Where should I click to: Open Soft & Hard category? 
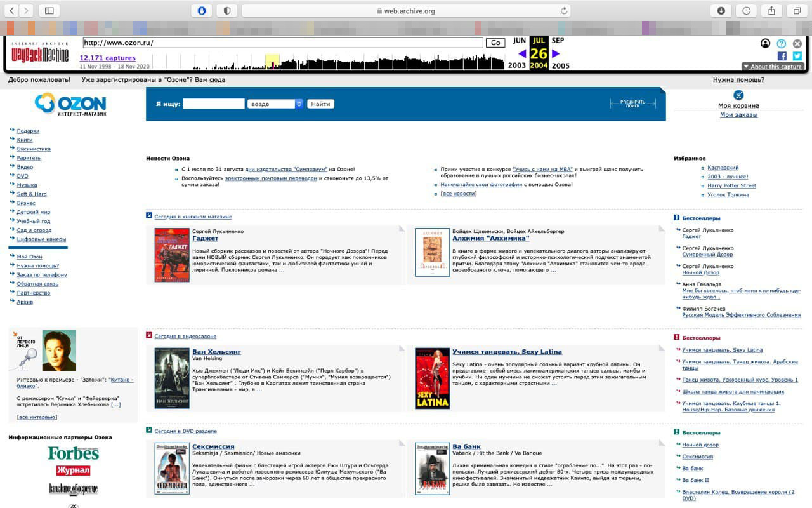pyautogui.click(x=32, y=194)
